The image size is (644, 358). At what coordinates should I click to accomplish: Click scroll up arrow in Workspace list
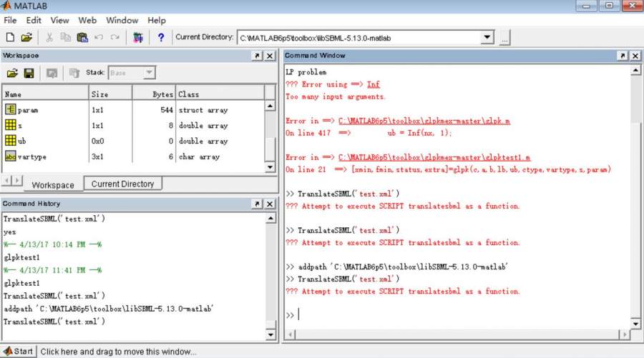click(x=270, y=106)
